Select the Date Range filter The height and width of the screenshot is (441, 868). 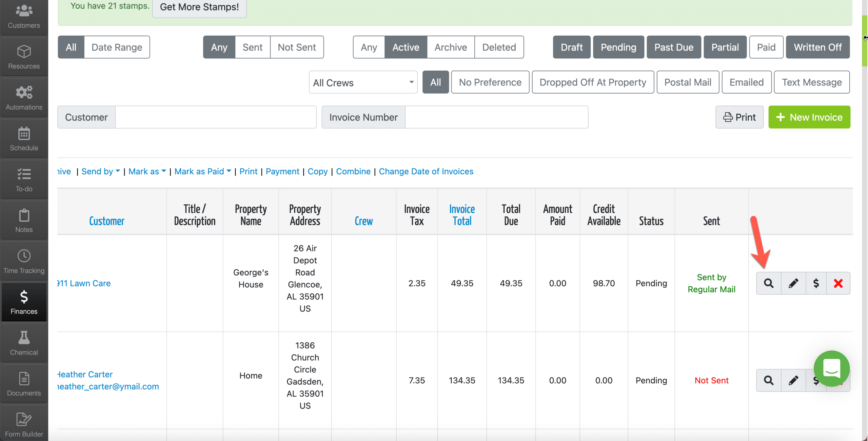click(x=117, y=47)
